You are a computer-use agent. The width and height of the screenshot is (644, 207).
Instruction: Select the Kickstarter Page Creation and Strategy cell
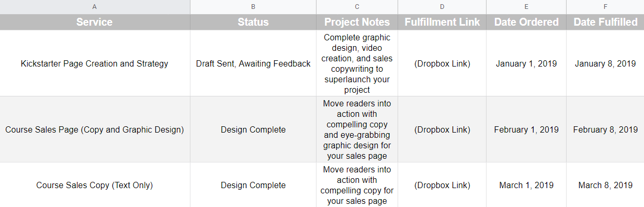click(x=95, y=63)
